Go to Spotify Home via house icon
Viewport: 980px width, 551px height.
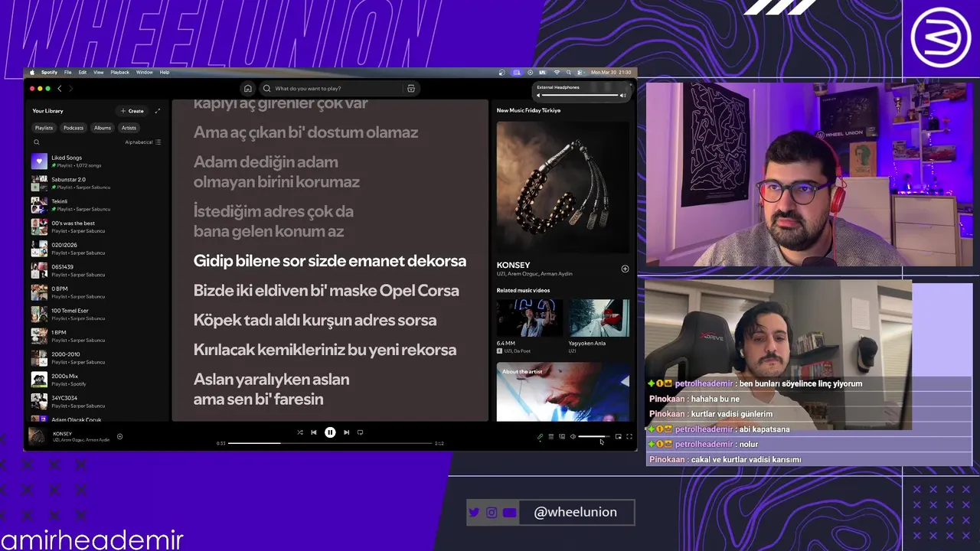coord(247,89)
